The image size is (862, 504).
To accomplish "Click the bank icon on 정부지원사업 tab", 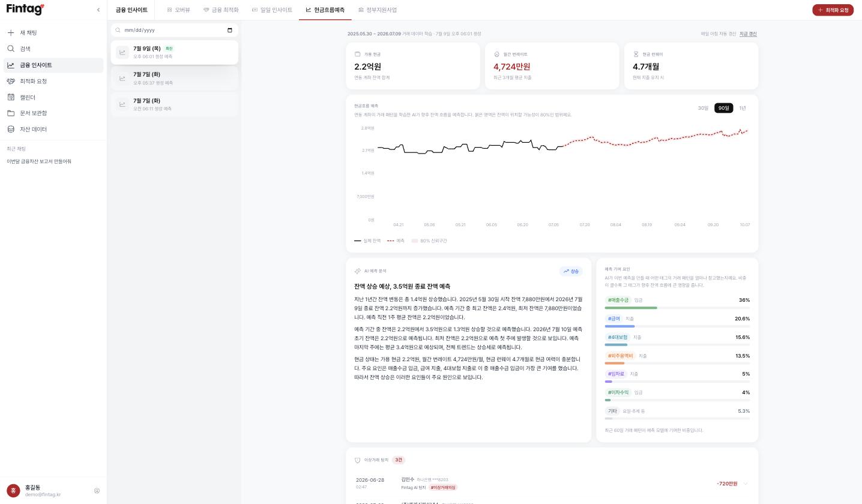I will click(361, 10).
